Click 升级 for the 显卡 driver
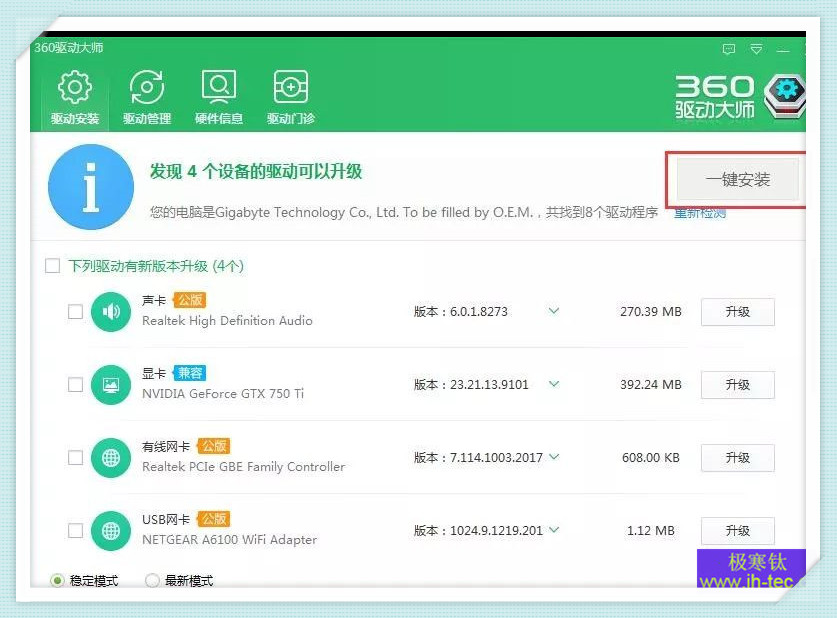The height and width of the screenshot is (618, 837). tap(738, 385)
